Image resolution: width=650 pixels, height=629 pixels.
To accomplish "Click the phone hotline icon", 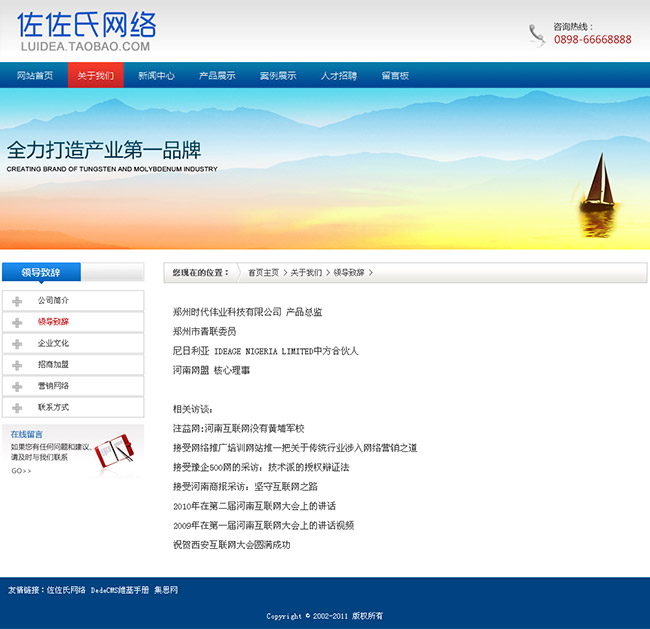I will click(537, 35).
